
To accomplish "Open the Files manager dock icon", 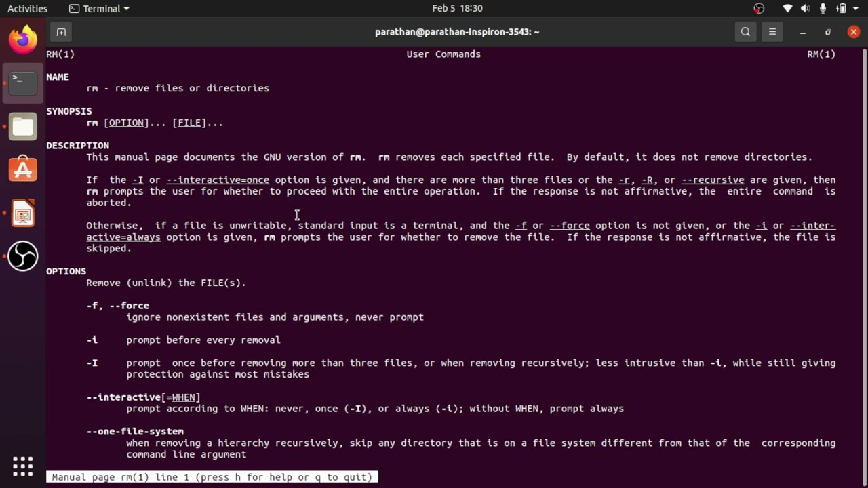I will 23,127.
